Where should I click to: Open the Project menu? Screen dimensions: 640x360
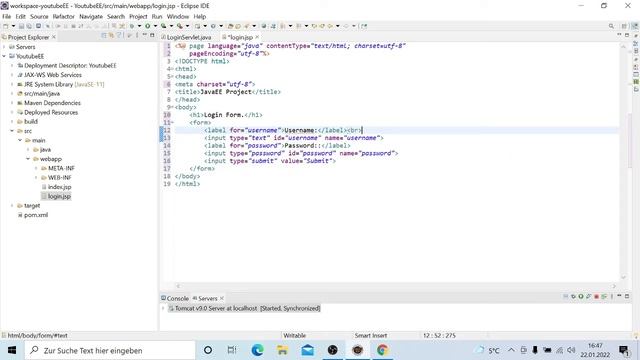pos(138,16)
